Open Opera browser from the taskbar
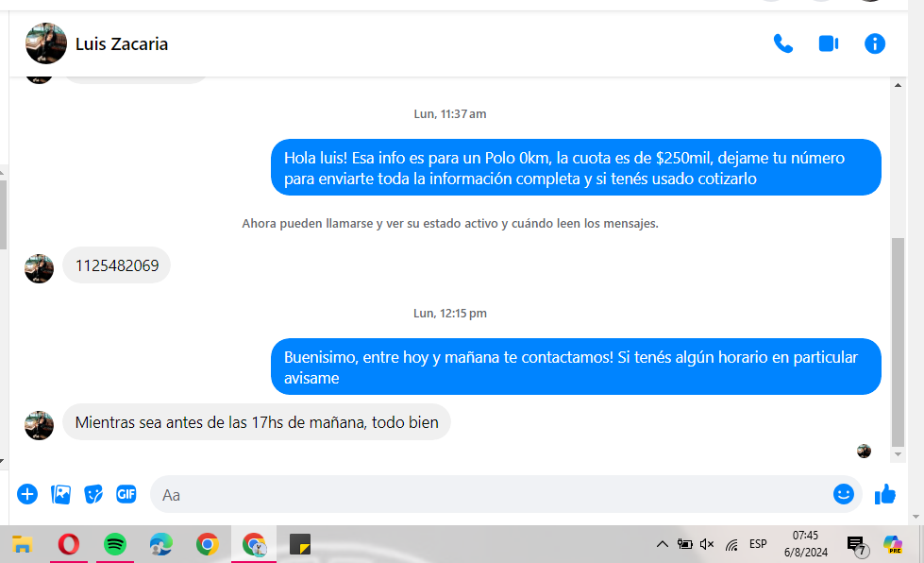Viewport: 924px width, 563px height. point(69,544)
